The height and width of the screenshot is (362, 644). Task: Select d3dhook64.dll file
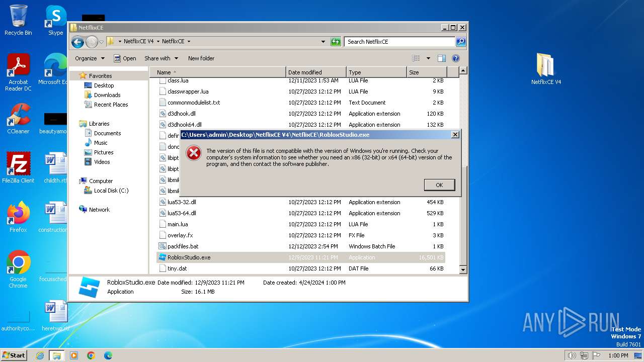point(301,125)
